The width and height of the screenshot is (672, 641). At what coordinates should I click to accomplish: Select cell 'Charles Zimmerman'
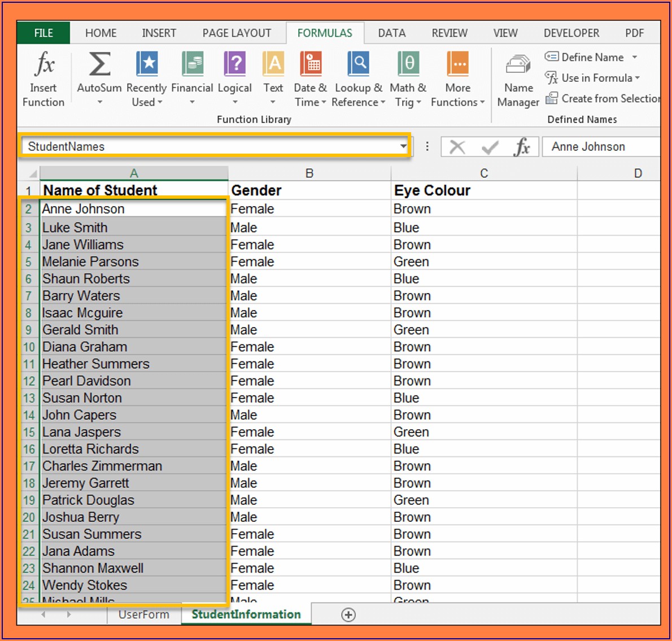point(134,466)
